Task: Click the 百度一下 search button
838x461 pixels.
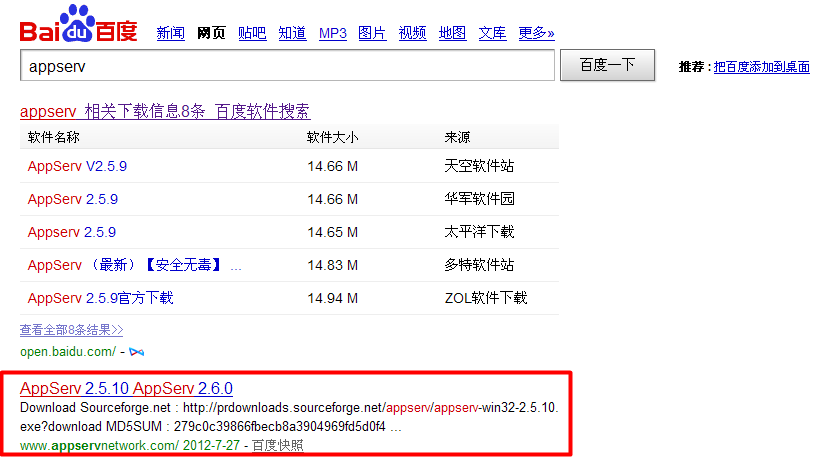Action: 607,65
